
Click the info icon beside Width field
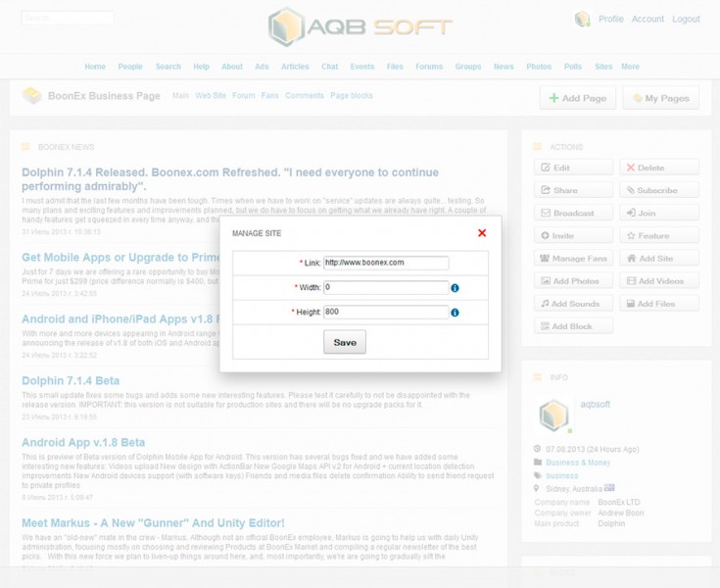tap(455, 288)
